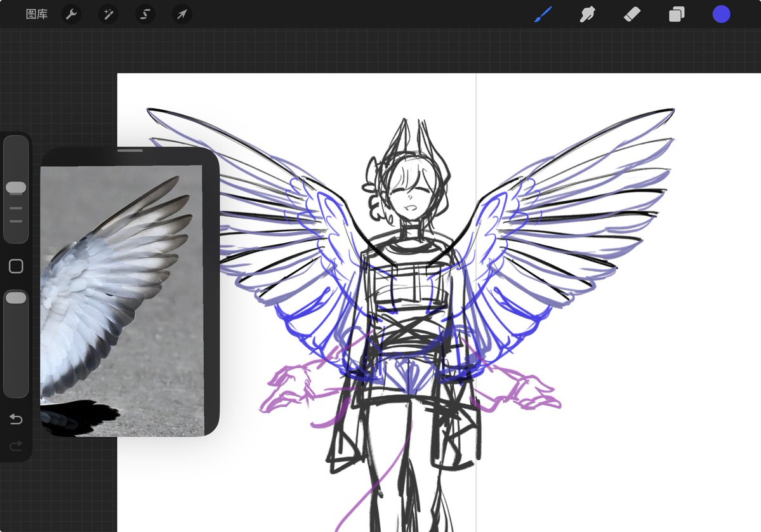Tap the reference window grab handle
The width and height of the screenshot is (761, 532).
pos(130,150)
